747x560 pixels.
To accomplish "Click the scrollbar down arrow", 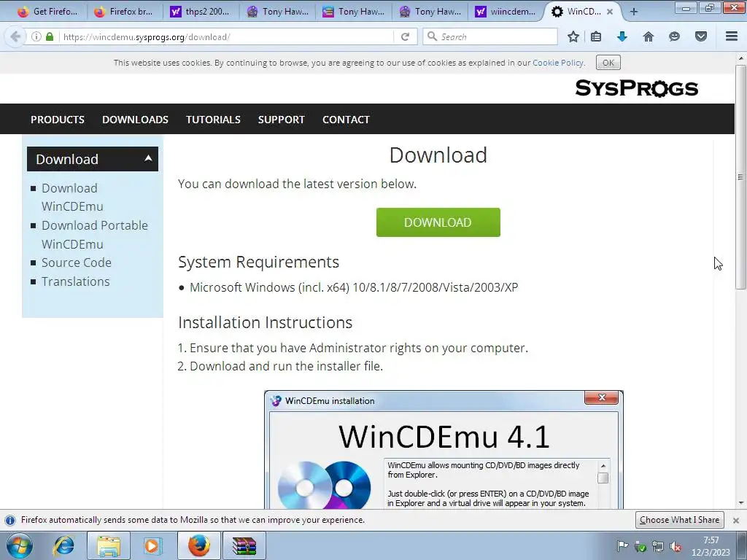I will click(x=740, y=503).
